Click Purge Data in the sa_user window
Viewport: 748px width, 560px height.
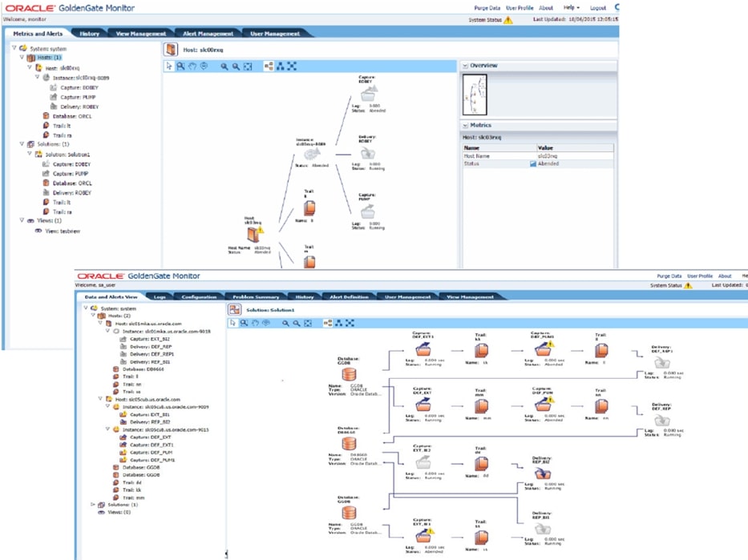click(669, 276)
